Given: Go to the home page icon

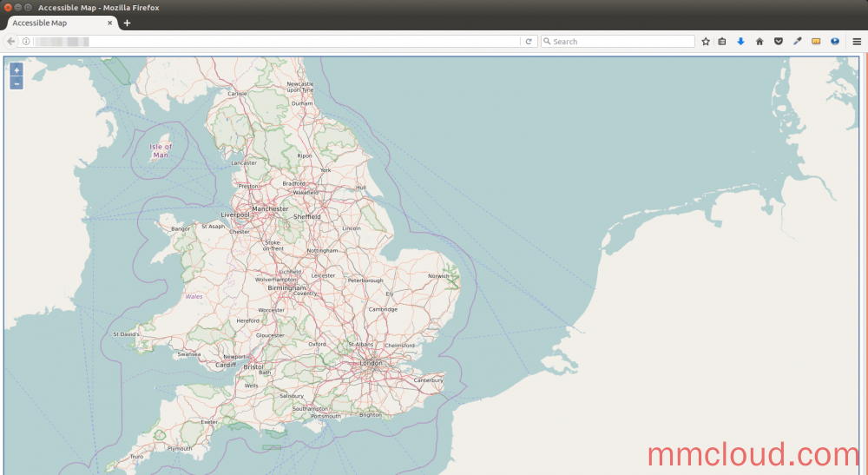Looking at the screenshot, I should coord(759,42).
